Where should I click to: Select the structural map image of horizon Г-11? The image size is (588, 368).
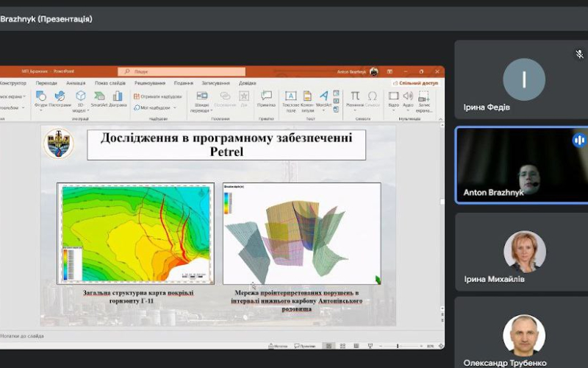click(135, 233)
